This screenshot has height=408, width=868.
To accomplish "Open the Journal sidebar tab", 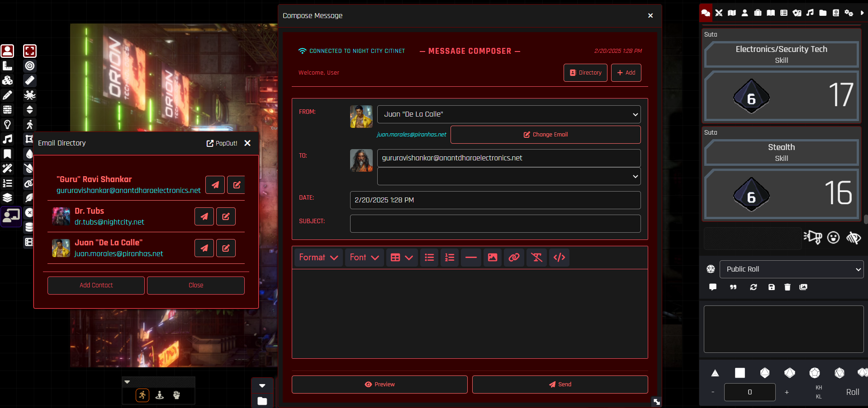I will coord(771,13).
